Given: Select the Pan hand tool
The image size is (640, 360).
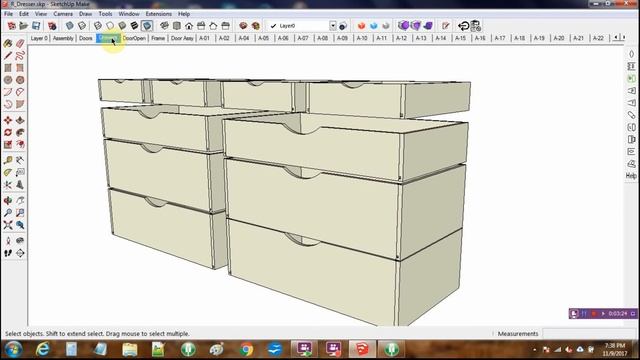Looking at the screenshot, I should (x=20, y=201).
